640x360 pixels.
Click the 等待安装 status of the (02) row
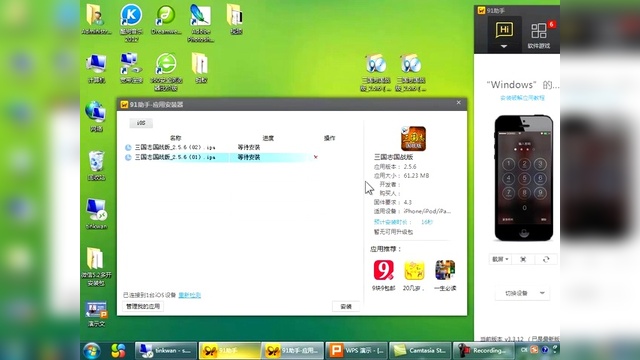click(249, 147)
